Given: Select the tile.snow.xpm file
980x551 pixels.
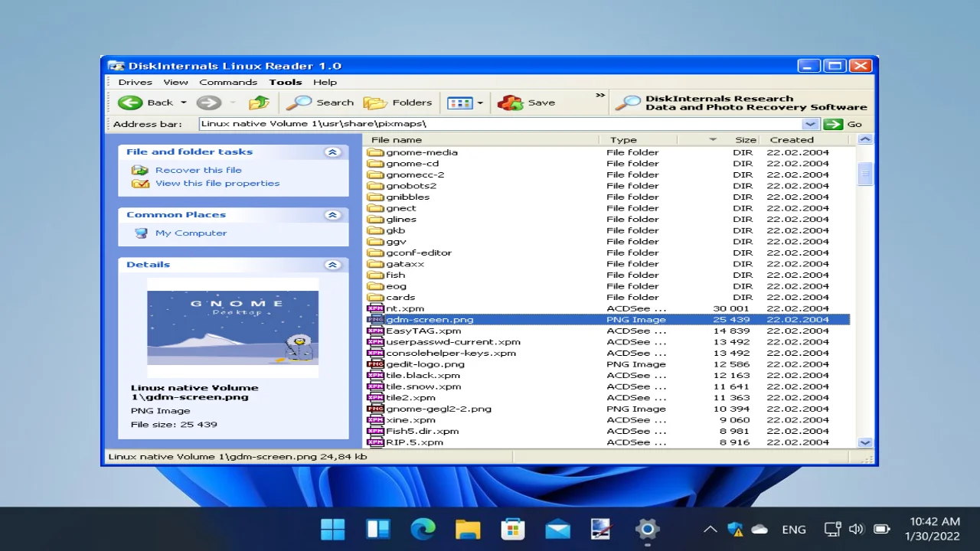Looking at the screenshot, I should (x=423, y=386).
